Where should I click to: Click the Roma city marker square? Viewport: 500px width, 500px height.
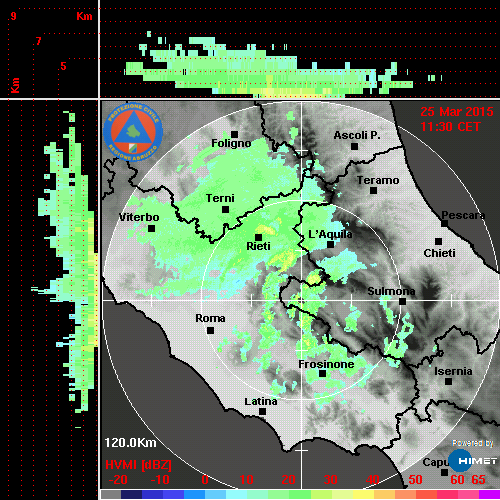pyautogui.click(x=210, y=330)
